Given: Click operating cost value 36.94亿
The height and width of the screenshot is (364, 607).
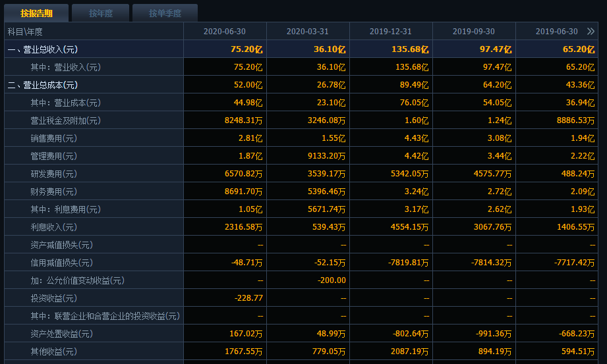Looking at the screenshot, I should tap(580, 103).
